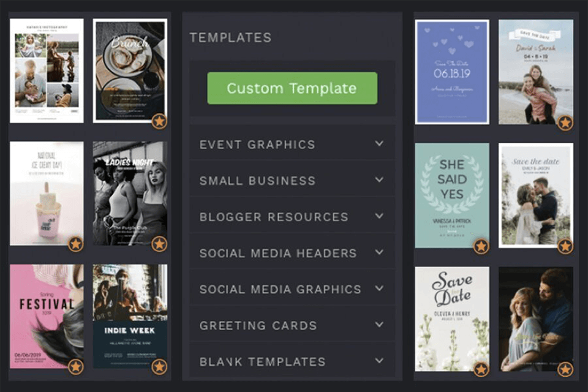Click star badge on Spring Festival template
Viewport: 588px width, 392px height.
coord(75,367)
